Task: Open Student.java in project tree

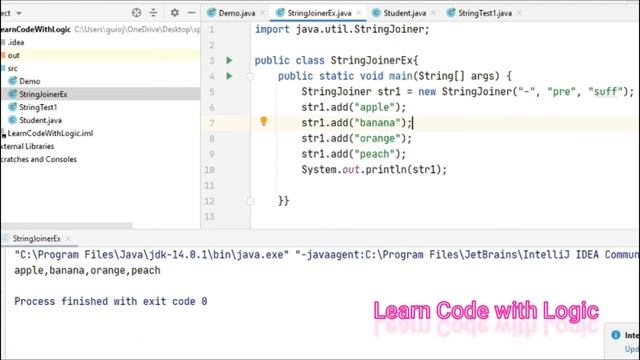Action: [40, 120]
